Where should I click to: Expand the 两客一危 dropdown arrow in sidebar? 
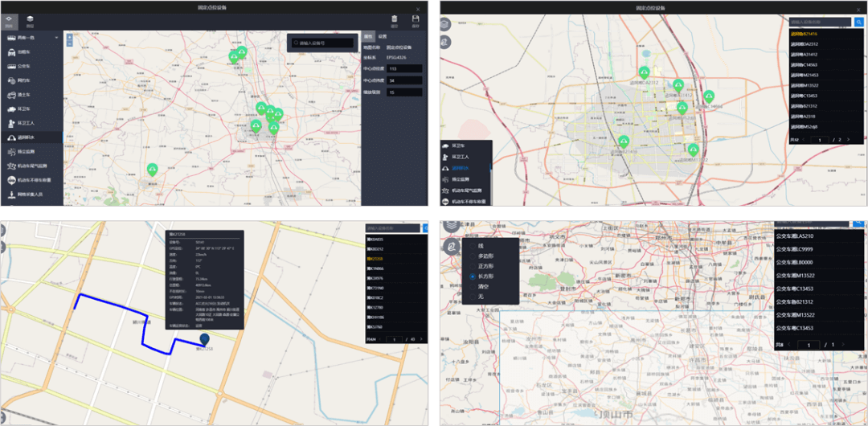pyautogui.click(x=56, y=38)
